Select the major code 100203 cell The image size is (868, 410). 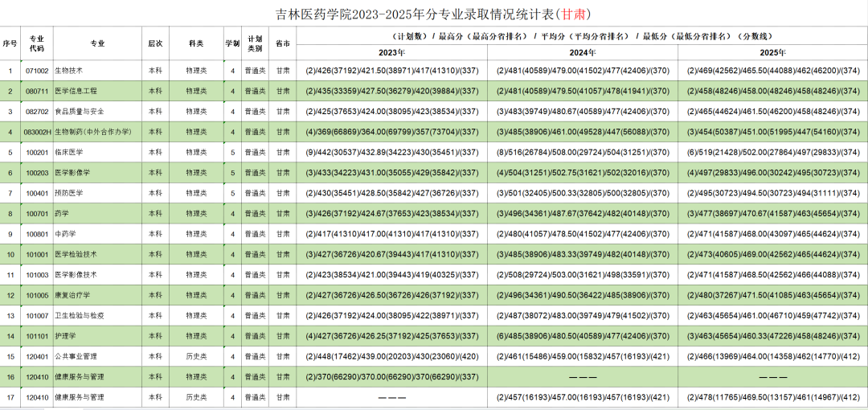point(36,172)
